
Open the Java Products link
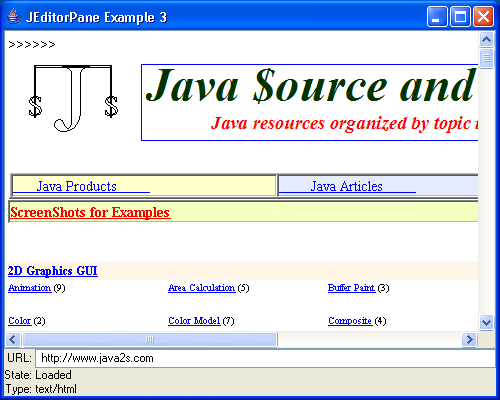pos(77,186)
